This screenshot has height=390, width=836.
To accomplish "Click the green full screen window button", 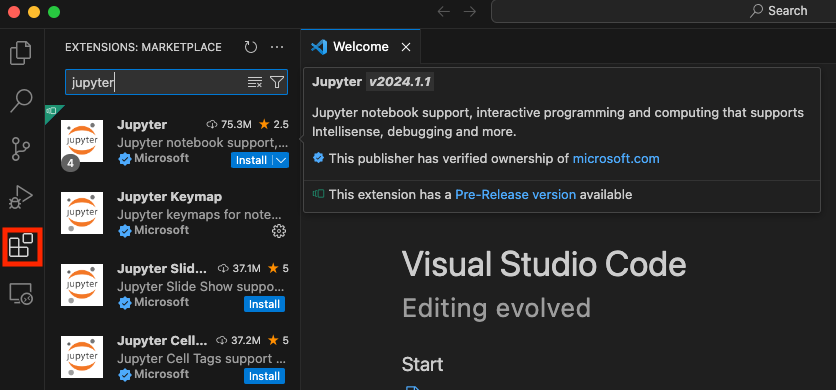I will (x=54, y=12).
